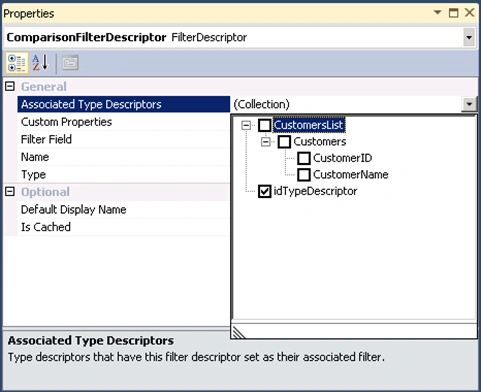
Task: Select the idTypeDescriptor tree label
Action: 315,191
